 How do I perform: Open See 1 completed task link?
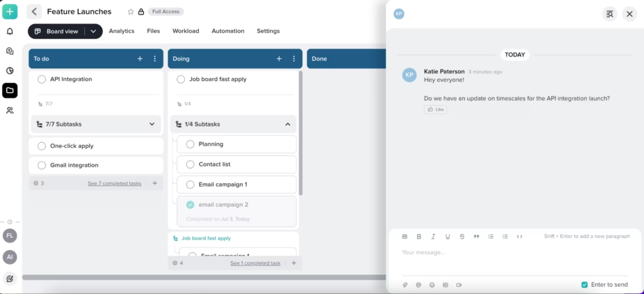pyautogui.click(x=255, y=263)
